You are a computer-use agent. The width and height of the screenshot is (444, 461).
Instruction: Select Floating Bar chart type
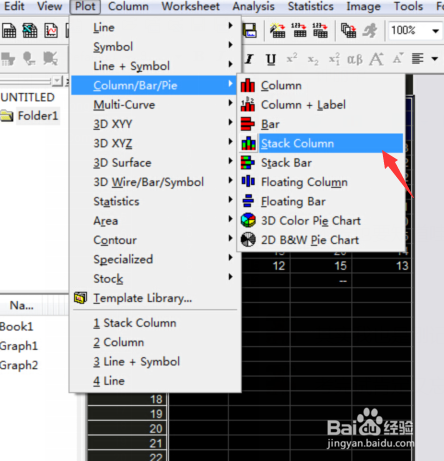321,201
